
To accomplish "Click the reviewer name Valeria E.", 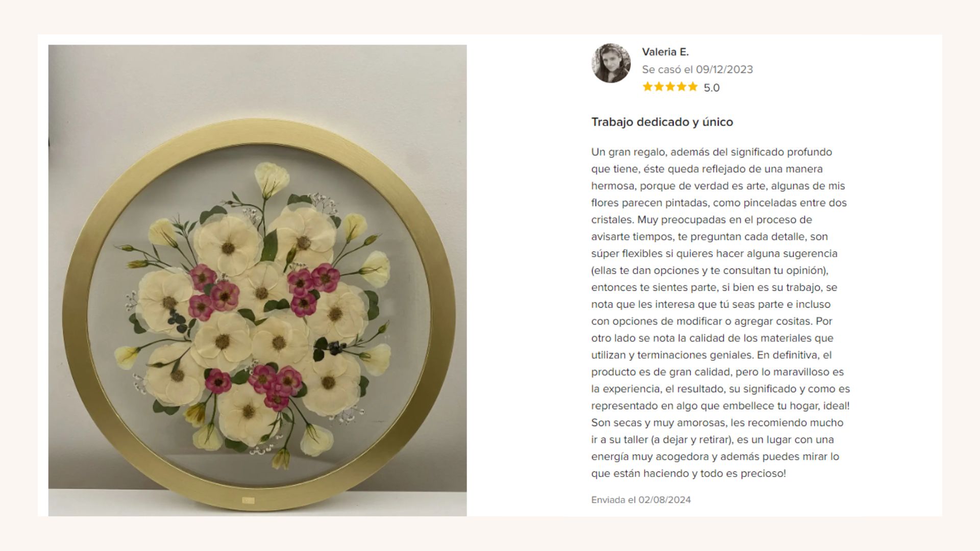I will [x=665, y=52].
